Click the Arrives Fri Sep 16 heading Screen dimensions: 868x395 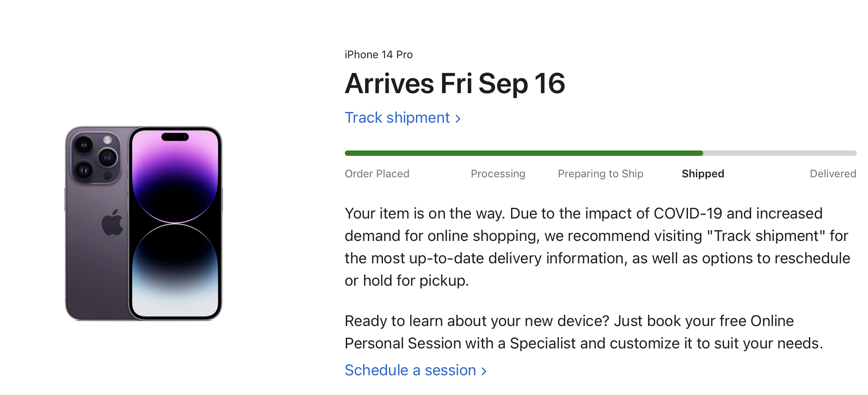[455, 84]
